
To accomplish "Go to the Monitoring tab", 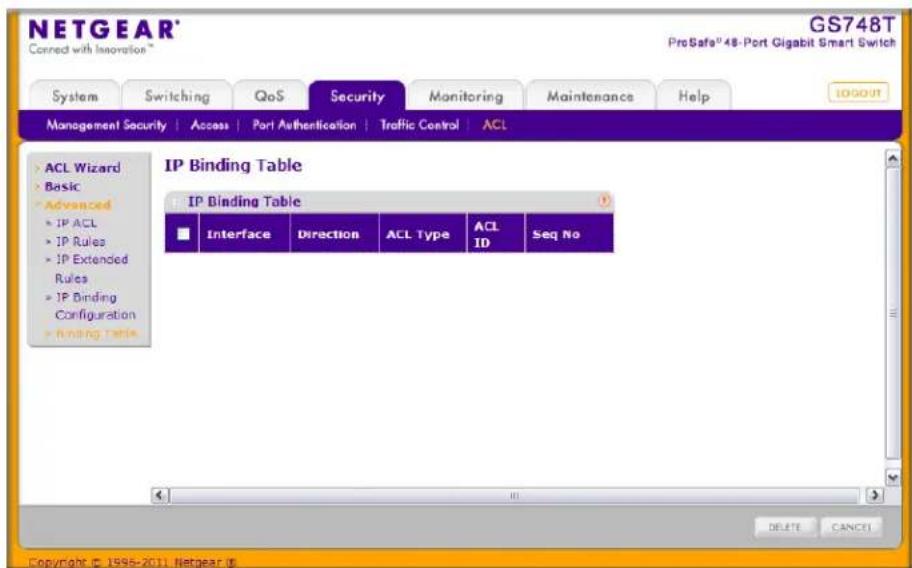I will pos(466,96).
